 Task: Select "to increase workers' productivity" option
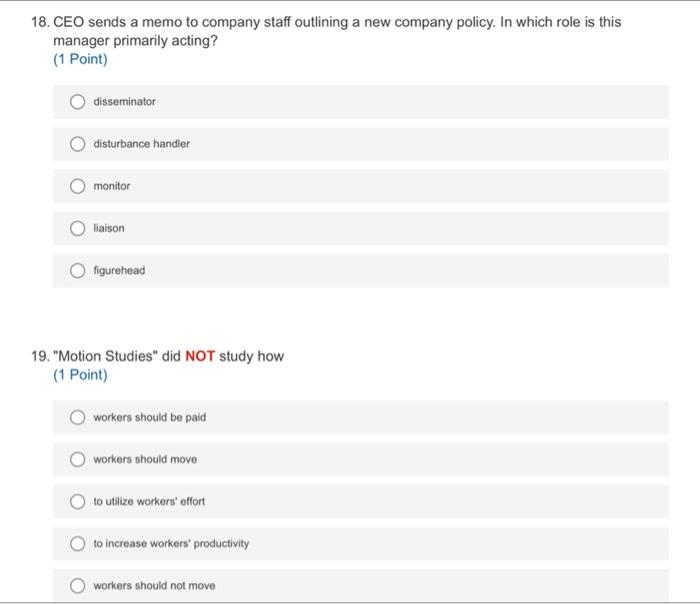[77, 543]
